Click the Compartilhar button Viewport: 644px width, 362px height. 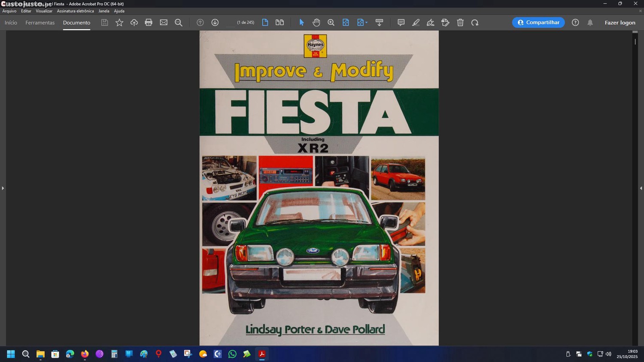(x=538, y=22)
